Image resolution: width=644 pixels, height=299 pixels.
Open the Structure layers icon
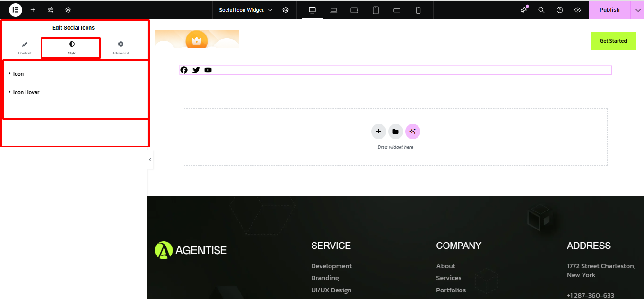click(68, 10)
